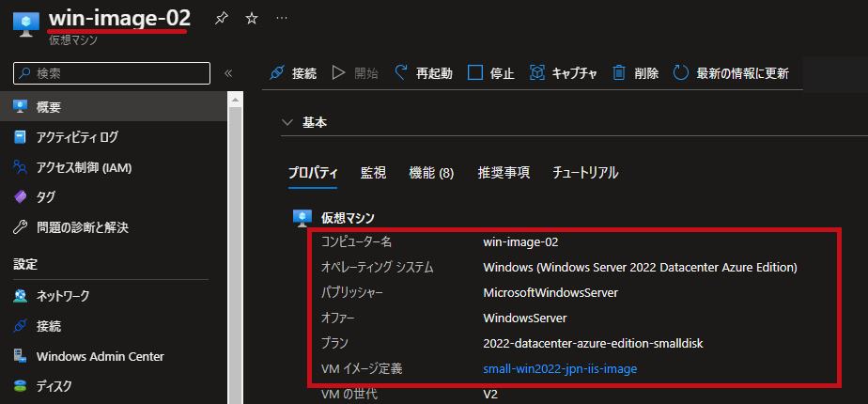The image size is (868, 404).
Task: Stop the VM with 停止
Action: (x=491, y=73)
